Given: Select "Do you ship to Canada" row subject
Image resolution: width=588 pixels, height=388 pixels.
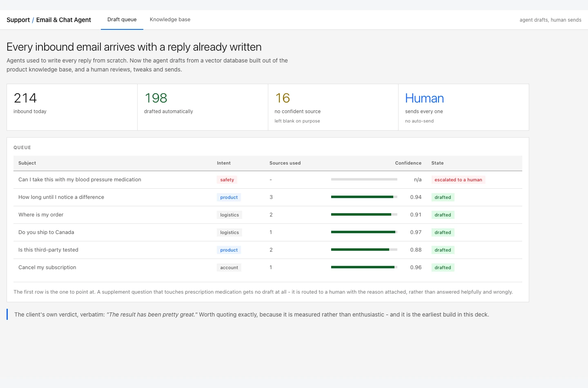Looking at the screenshot, I should click(46, 232).
